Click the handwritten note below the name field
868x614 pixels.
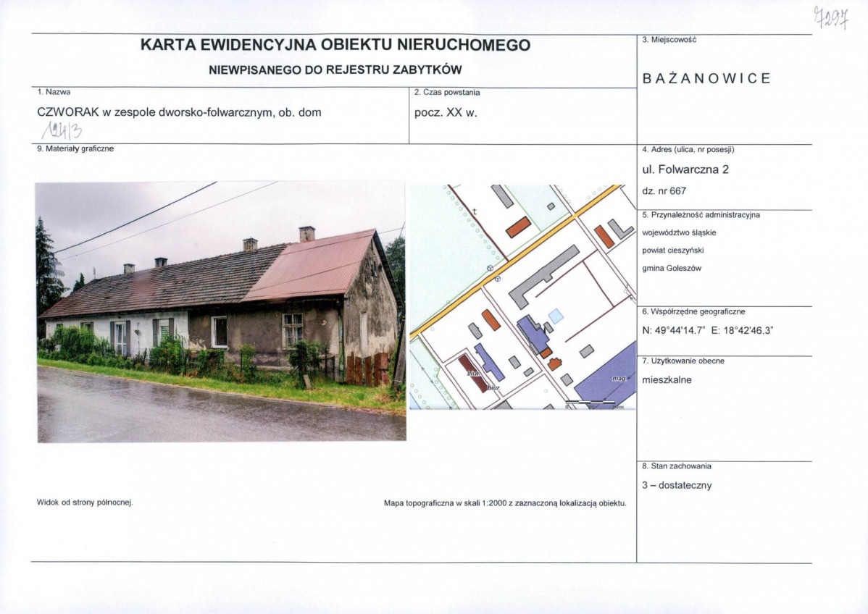[62, 130]
